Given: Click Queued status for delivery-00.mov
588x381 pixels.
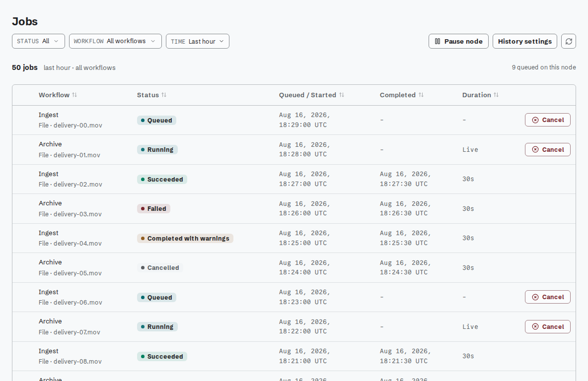Looking at the screenshot, I should coord(156,120).
